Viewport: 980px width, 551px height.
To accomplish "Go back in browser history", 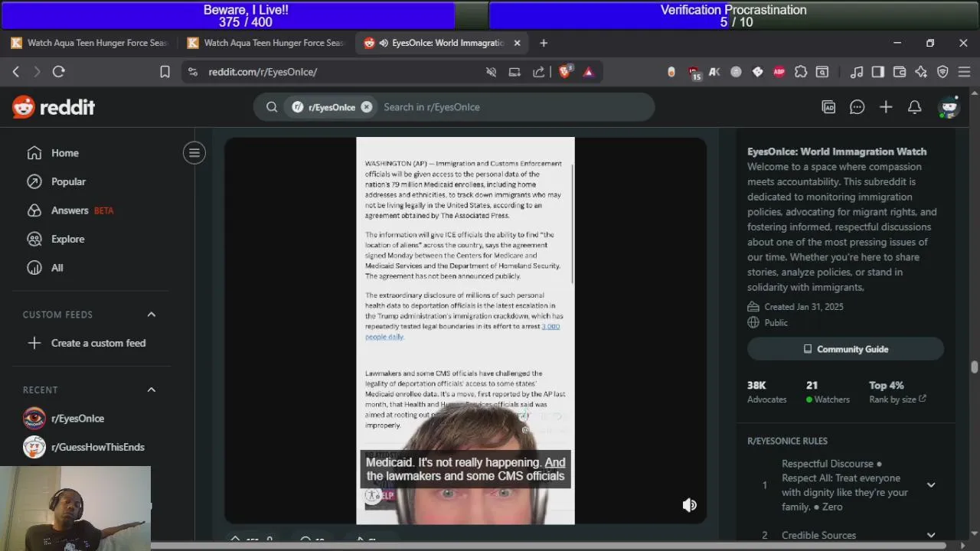I will pos(16,71).
